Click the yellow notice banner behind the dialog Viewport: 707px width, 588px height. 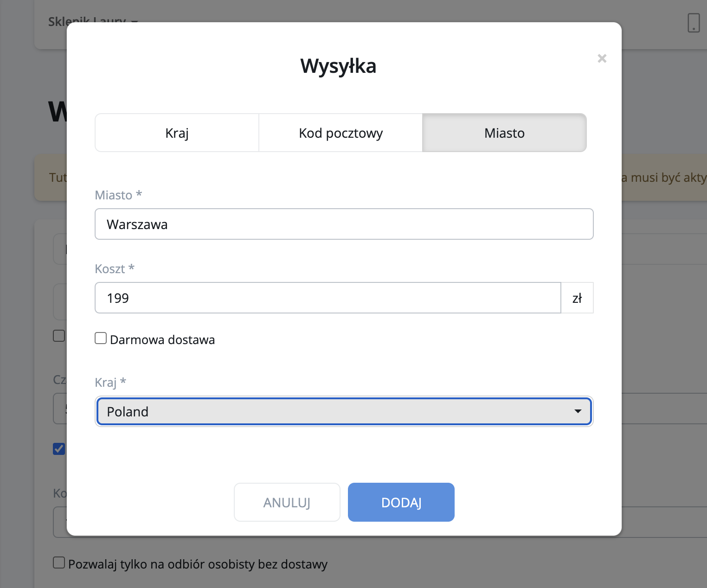coord(663,178)
